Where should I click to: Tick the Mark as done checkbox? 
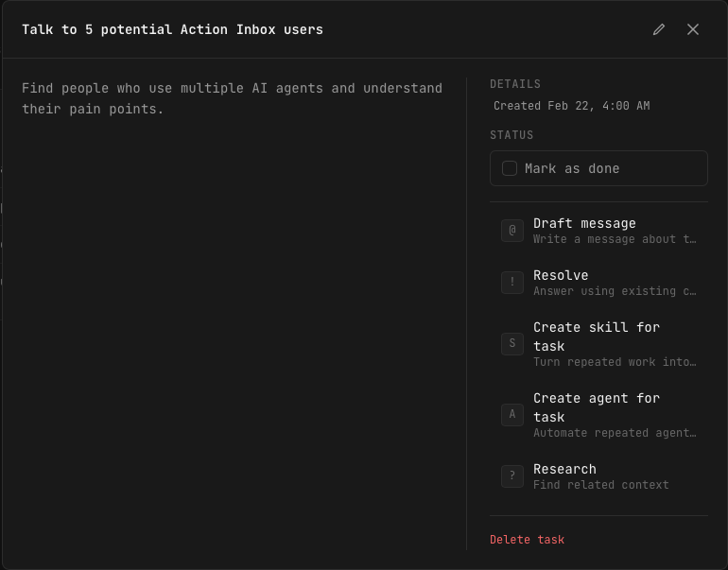click(510, 168)
